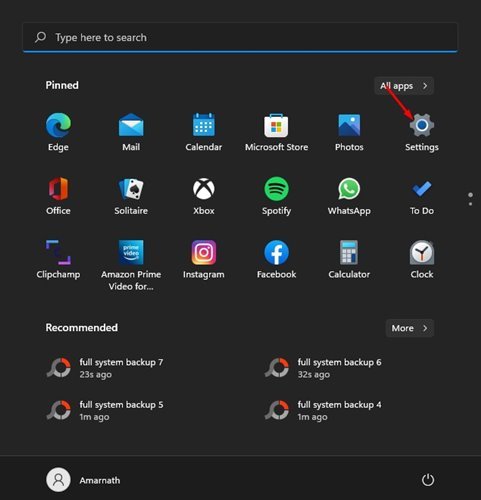Expand the All apps list
The height and width of the screenshot is (500, 481).
coord(404,86)
